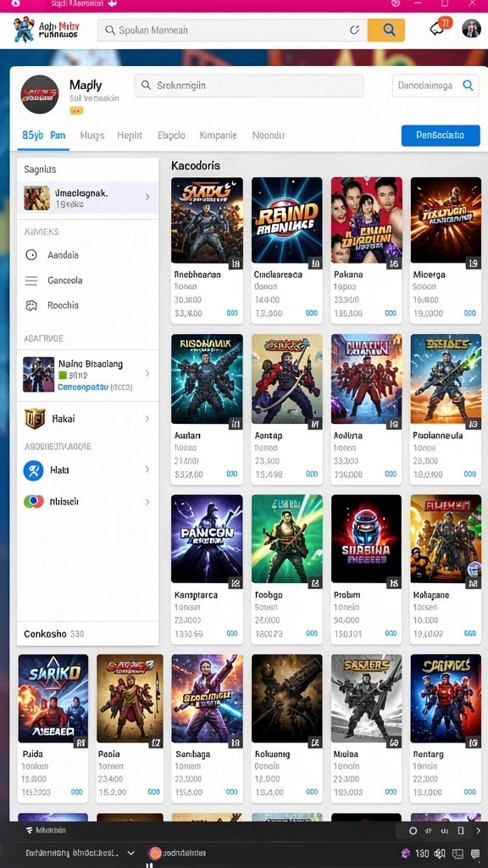The width and height of the screenshot is (488, 868).
Task: Open the user profile avatar in the header
Action: (x=471, y=29)
